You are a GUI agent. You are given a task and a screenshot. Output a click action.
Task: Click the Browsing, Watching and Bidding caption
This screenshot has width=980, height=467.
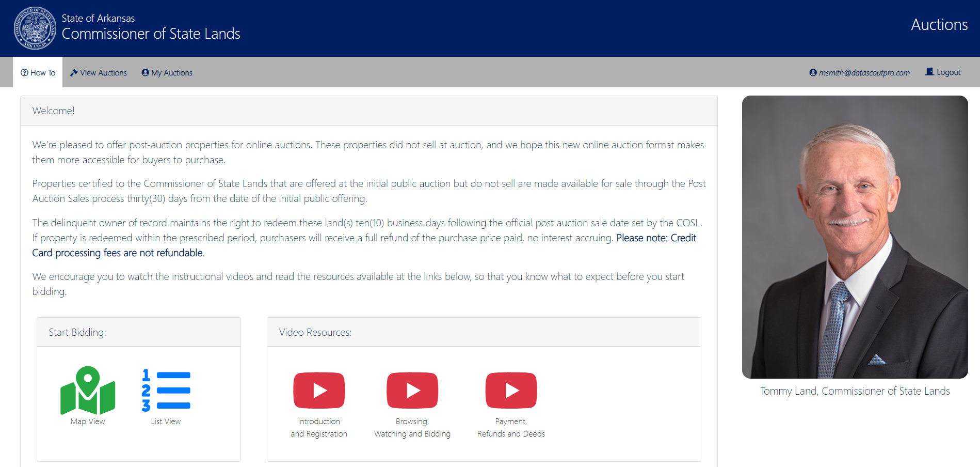[412, 428]
